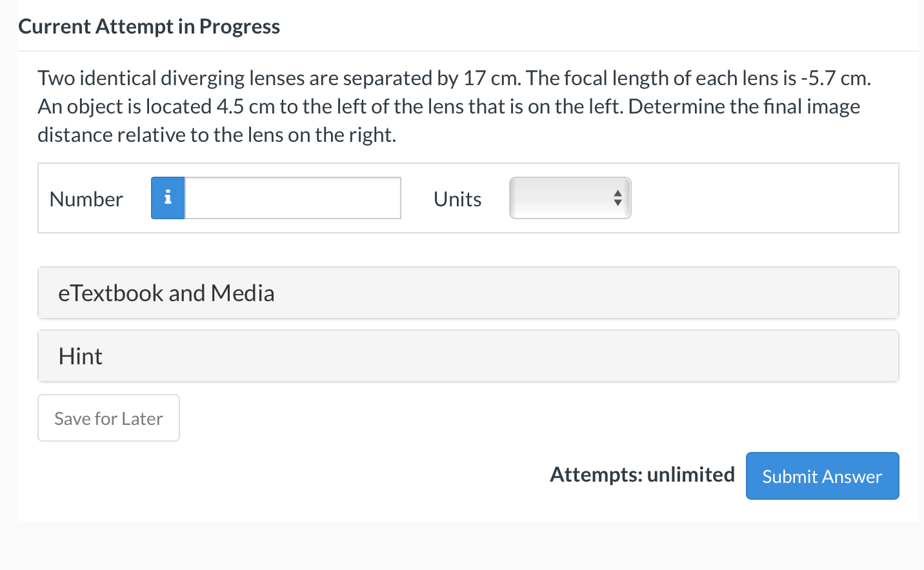The width and height of the screenshot is (924, 570).
Task: Expand the Hint panel
Action: point(468,355)
